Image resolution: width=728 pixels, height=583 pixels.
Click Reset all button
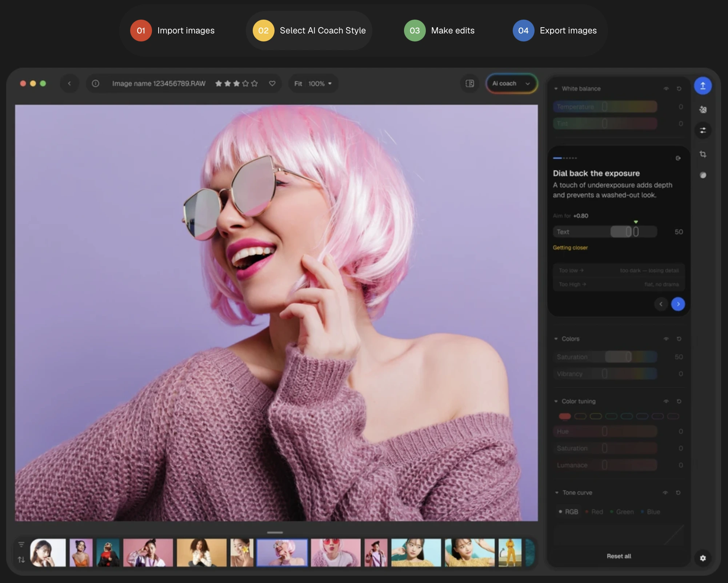(x=619, y=556)
